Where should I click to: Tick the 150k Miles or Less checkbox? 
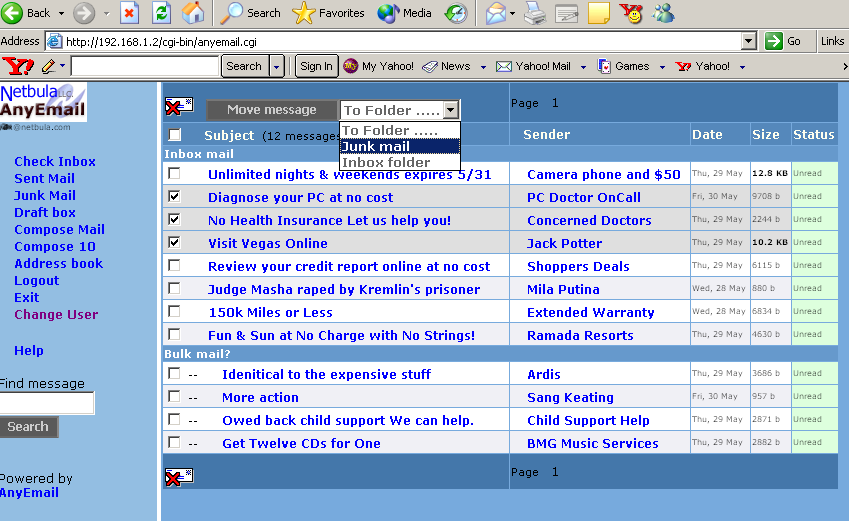pos(174,311)
